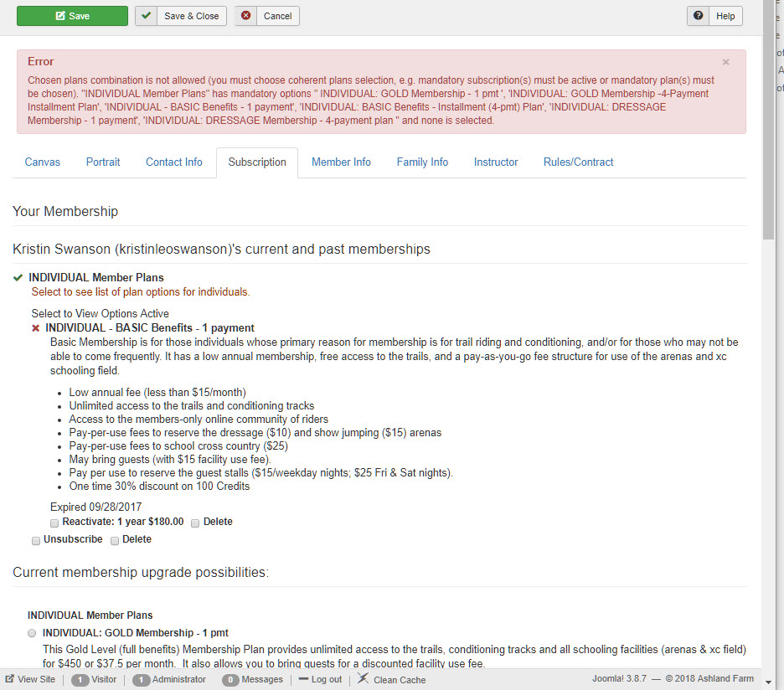The image size is (784, 690).
Task: Click Save & Close button
Action: pos(180,16)
